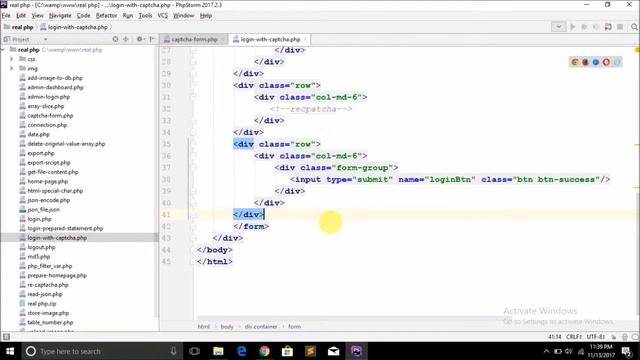Select login-with-captcha.php in tree
Image resolution: width=640 pixels, height=360 pixels.
pos(57,238)
